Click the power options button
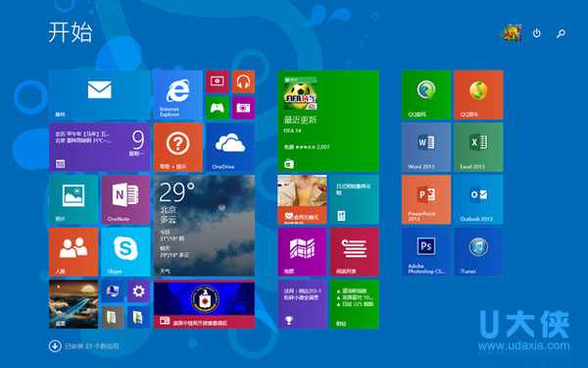This screenshot has height=368, width=588. click(537, 33)
